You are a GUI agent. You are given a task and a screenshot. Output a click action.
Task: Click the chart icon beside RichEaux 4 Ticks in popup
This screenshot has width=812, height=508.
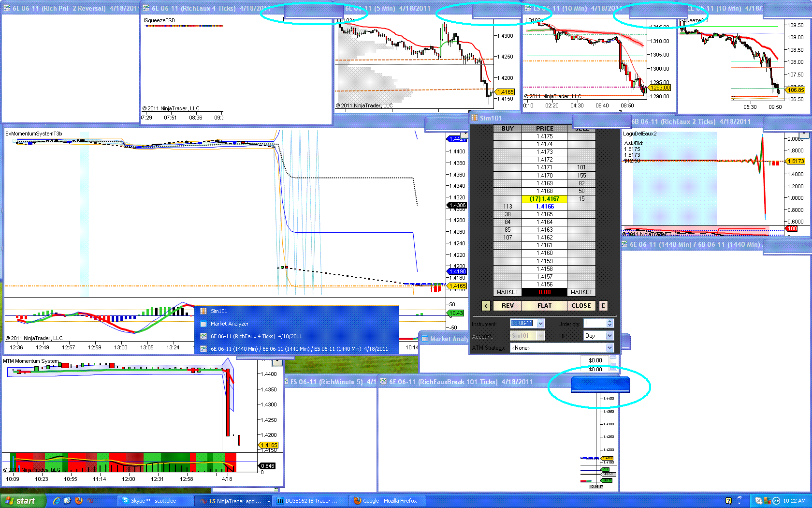click(x=203, y=336)
